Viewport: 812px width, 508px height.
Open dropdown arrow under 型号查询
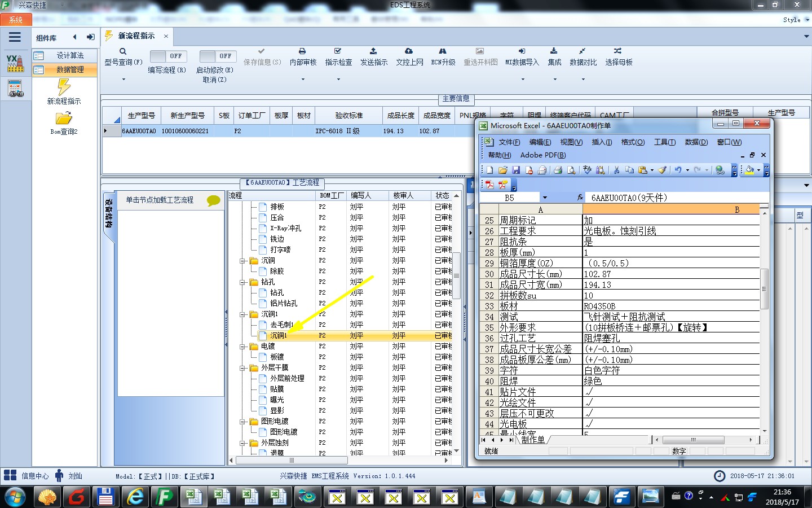[123, 80]
